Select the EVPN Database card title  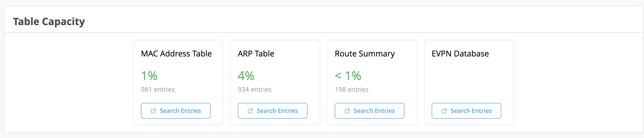pos(460,54)
